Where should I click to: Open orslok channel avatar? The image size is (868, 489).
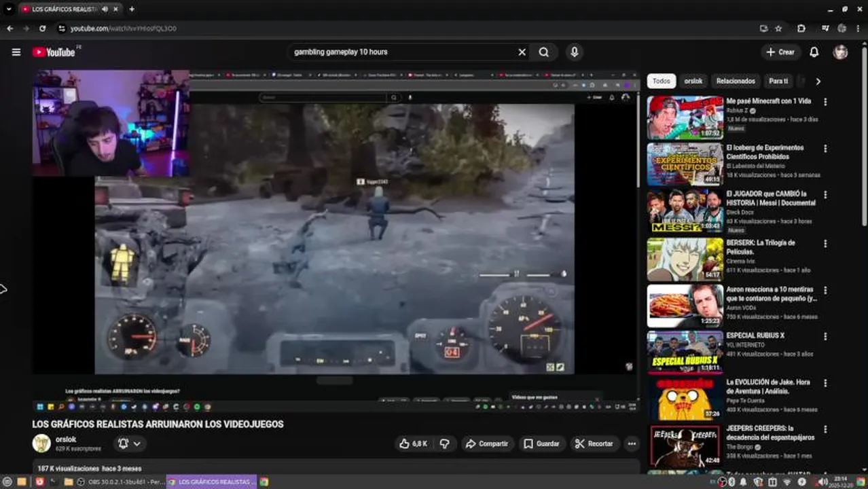tap(41, 443)
